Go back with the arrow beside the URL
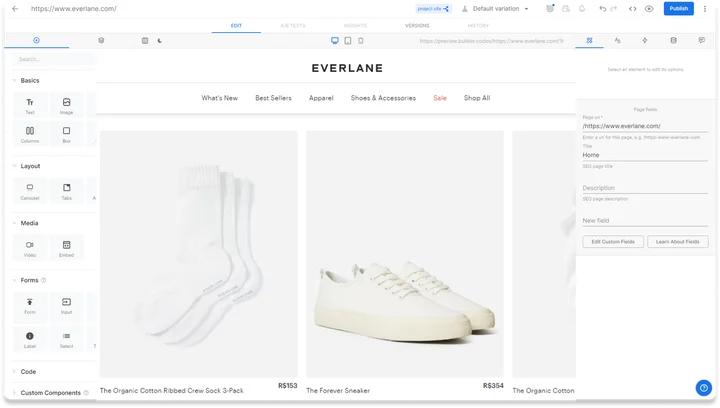 tap(15, 9)
